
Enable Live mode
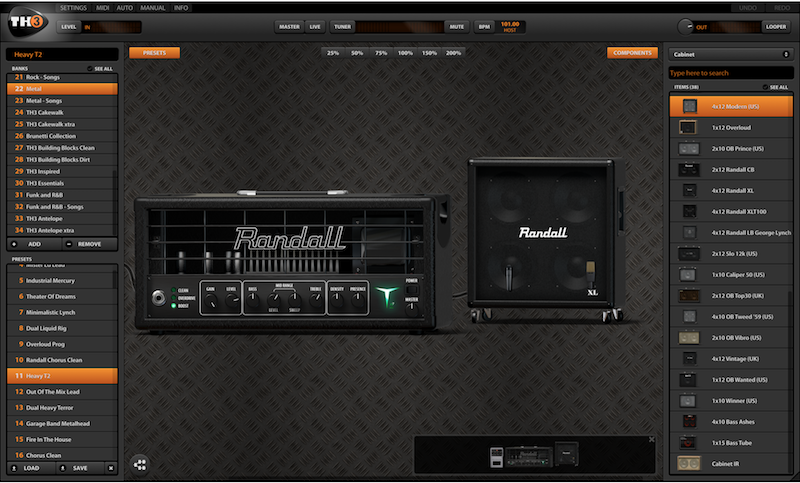(x=315, y=27)
